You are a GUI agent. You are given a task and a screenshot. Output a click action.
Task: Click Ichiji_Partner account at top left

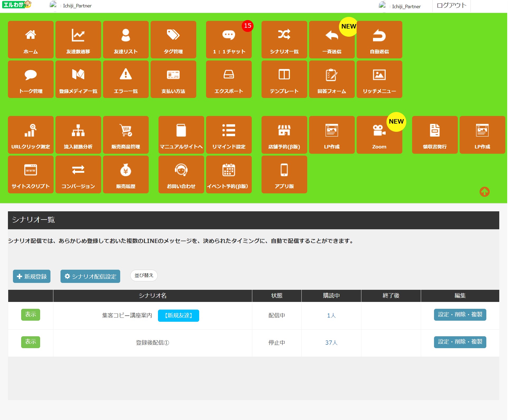(71, 6)
